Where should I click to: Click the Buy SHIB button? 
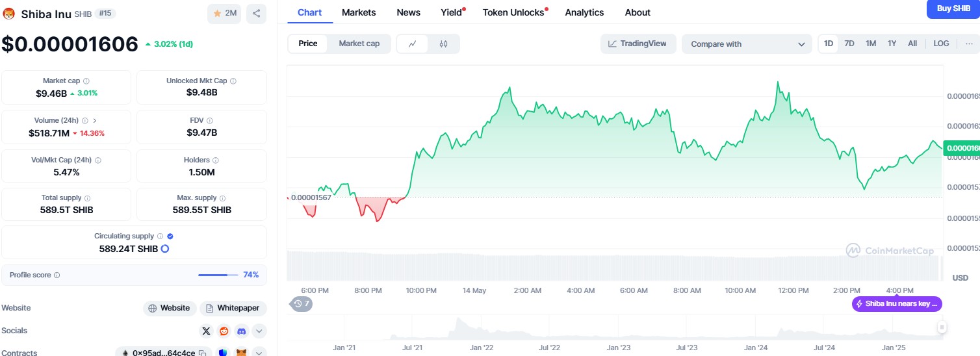[x=953, y=8]
